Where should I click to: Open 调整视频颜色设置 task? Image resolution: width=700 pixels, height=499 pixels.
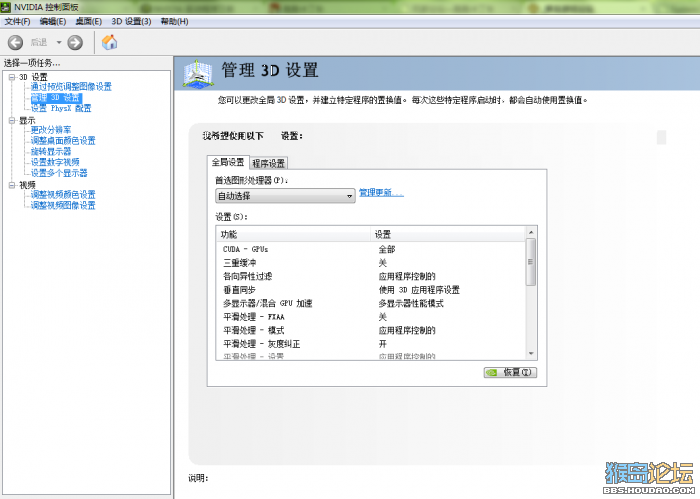pos(63,195)
